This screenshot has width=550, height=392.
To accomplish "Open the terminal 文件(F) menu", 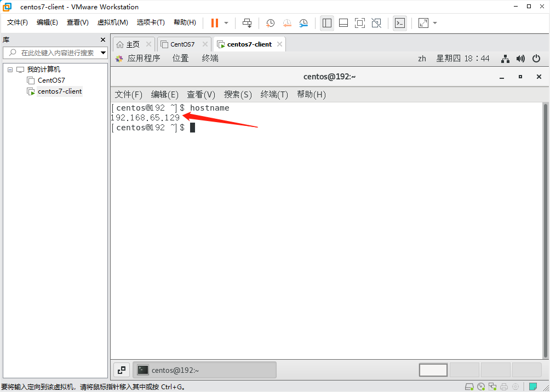I will [129, 95].
